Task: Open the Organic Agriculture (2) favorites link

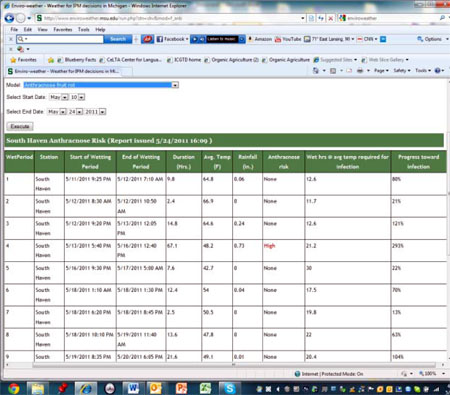Action: tap(232, 60)
